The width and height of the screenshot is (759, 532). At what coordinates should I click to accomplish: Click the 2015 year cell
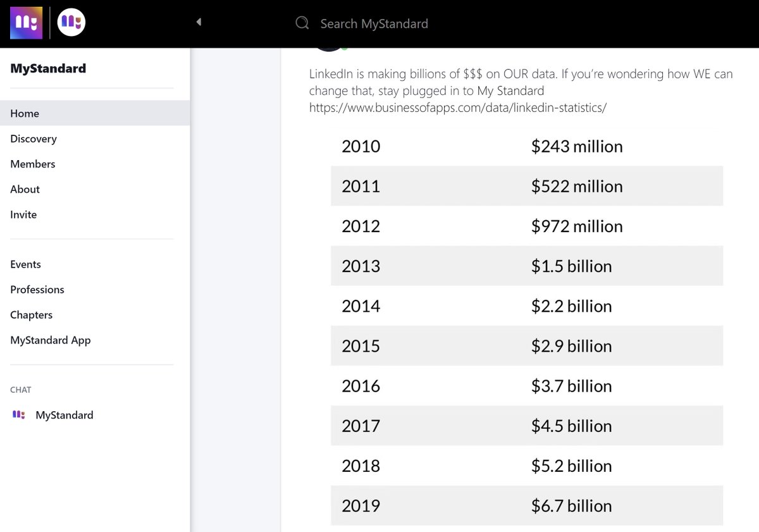click(361, 345)
